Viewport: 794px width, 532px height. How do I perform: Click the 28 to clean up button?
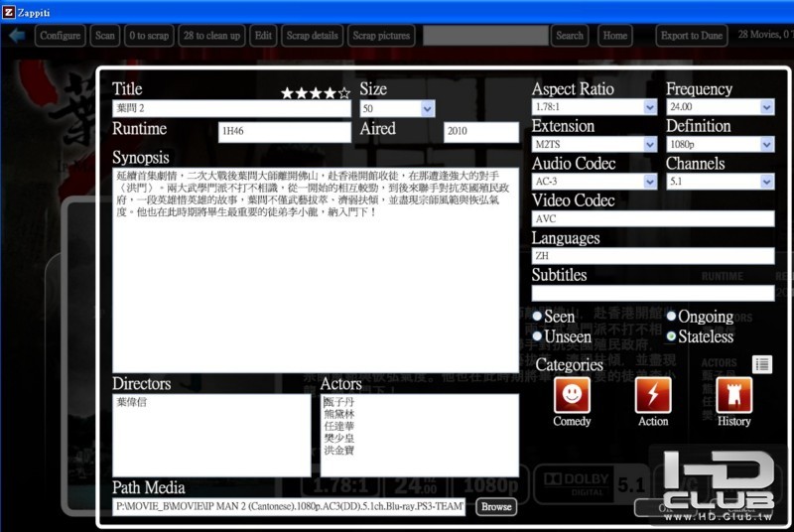pos(211,36)
